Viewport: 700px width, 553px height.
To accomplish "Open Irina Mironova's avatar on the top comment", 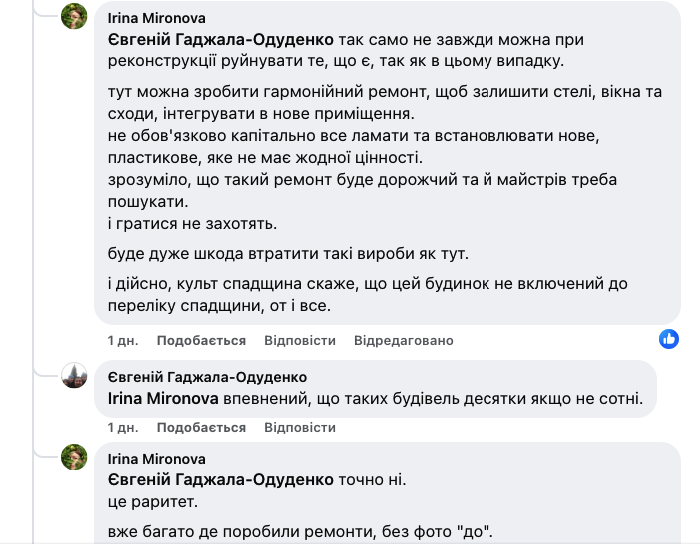I will coord(74,17).
